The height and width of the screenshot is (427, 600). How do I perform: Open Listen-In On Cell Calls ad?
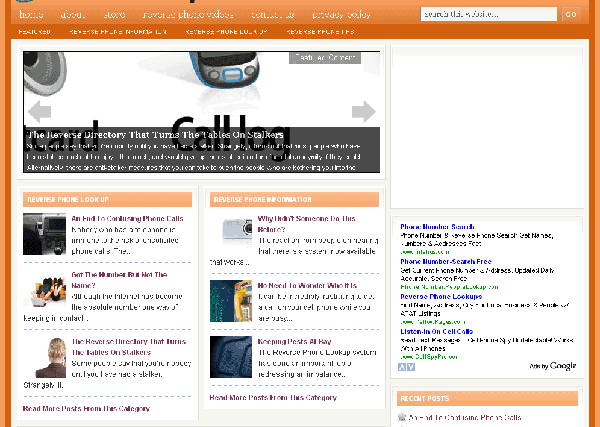click(x=437, y=331)
